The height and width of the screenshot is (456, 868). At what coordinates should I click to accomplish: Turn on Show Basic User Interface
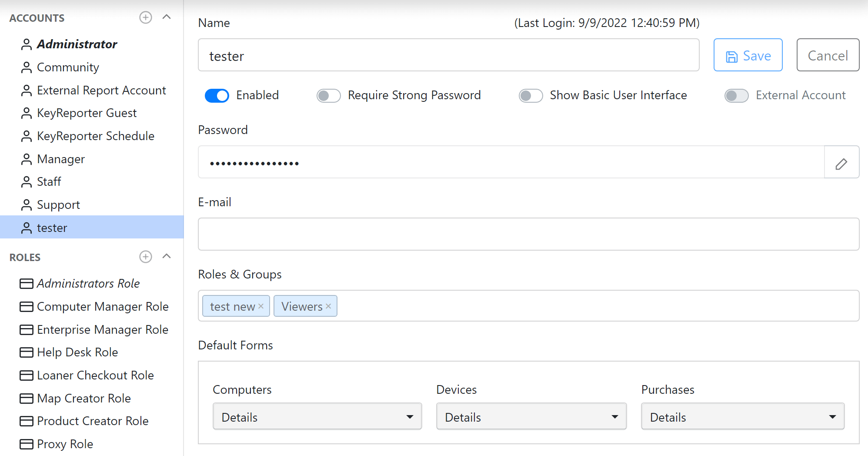click(x=531, y=95)
